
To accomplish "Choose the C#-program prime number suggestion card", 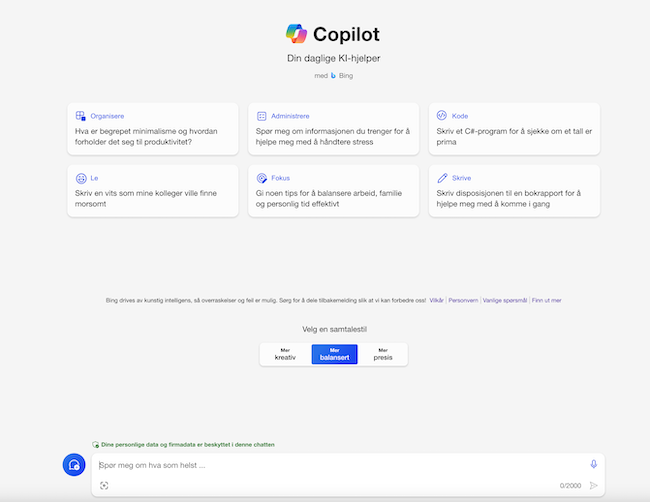I will [514, 129].
